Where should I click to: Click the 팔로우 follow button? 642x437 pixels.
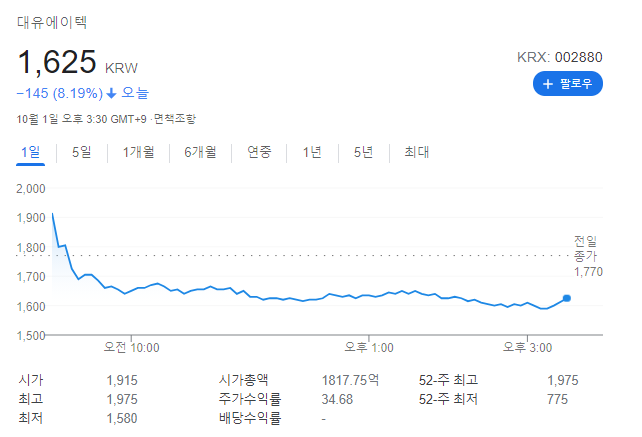pyautogui.click(x=567, y=84)
